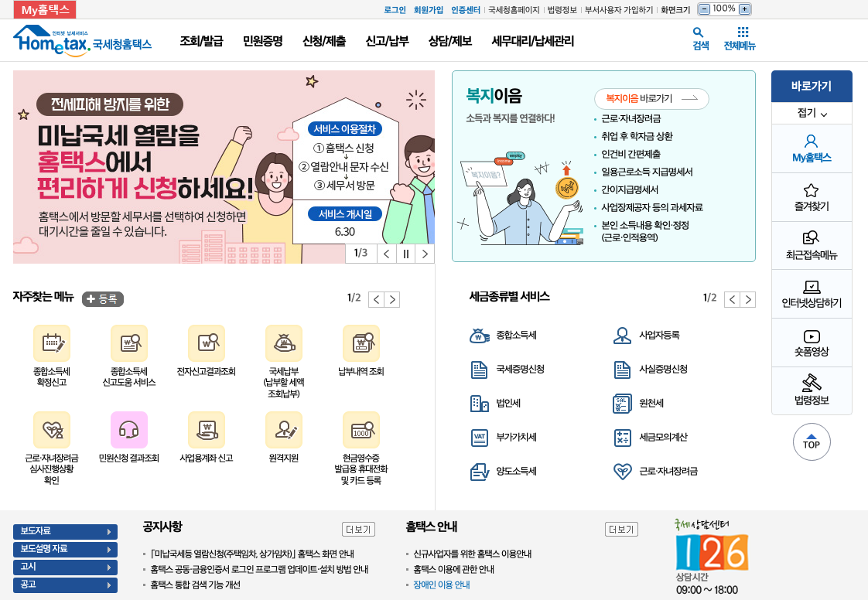
Task: Open 홈택스 통합 검색 기능 개선 notice
Action: point(196,585)
